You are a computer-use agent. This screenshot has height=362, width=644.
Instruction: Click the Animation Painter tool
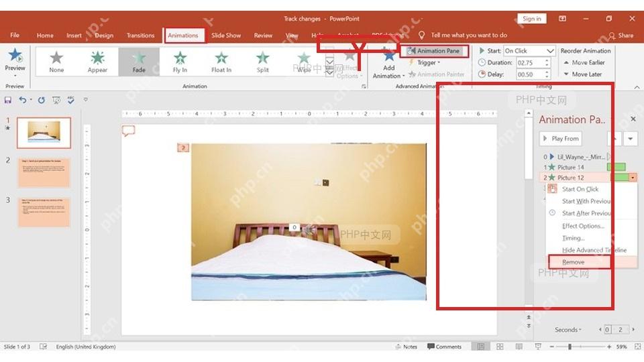(x=437, y=74)
